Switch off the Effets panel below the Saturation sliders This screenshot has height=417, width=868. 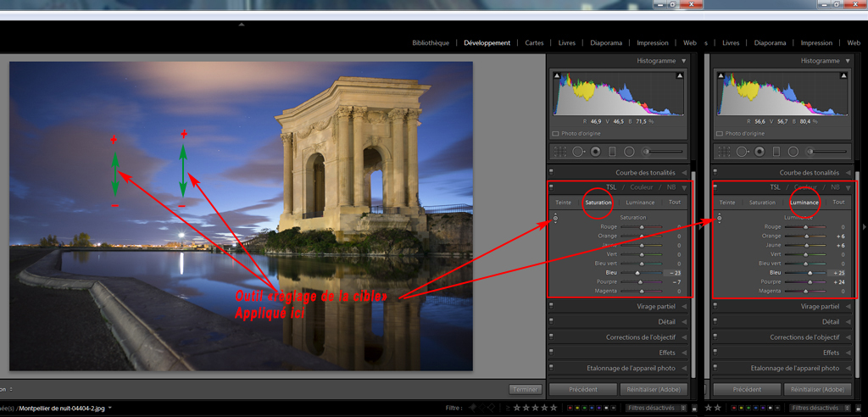(x=551, y=353)
